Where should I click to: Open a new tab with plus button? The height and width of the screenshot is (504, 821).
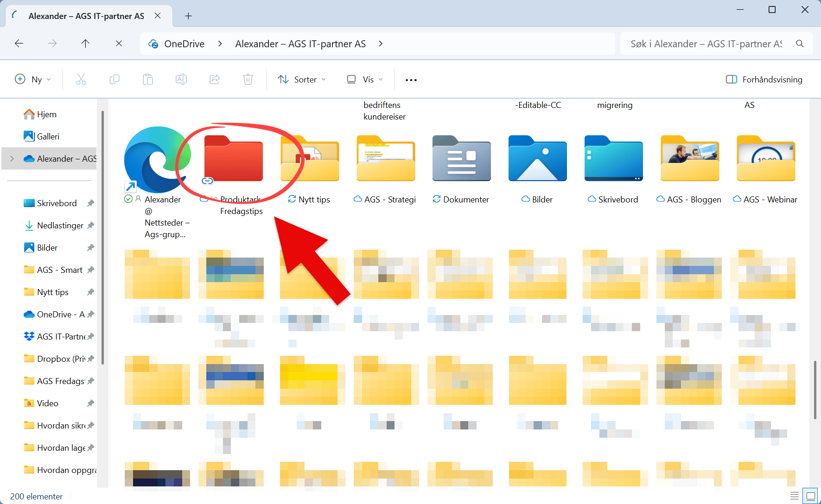click(x=188, y=16)
